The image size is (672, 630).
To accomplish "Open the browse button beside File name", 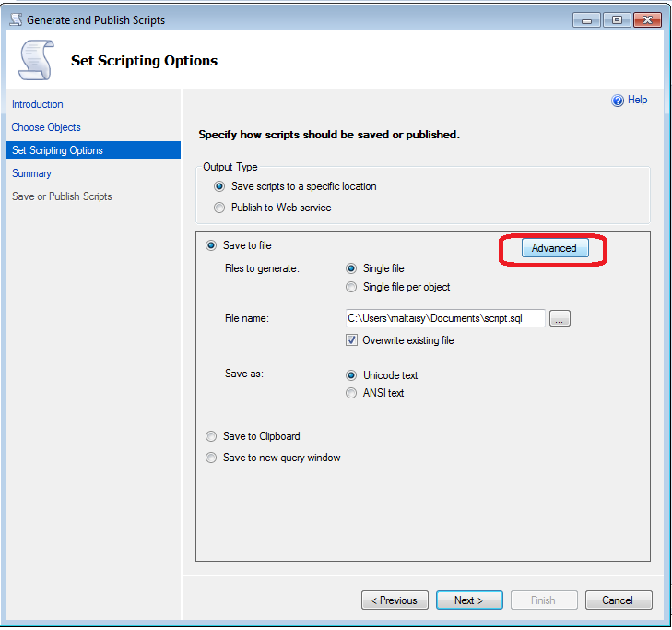I will point(560,318).
